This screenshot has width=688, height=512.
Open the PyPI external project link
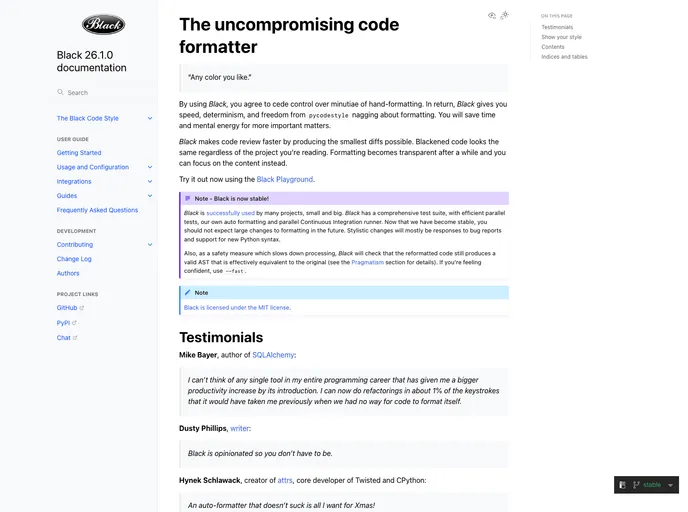65,323
